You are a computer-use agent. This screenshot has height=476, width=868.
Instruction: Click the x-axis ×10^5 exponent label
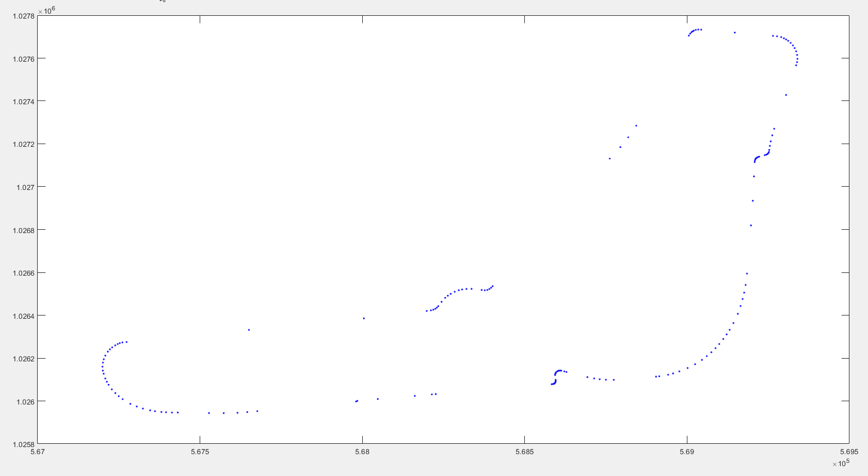point(841,463)
